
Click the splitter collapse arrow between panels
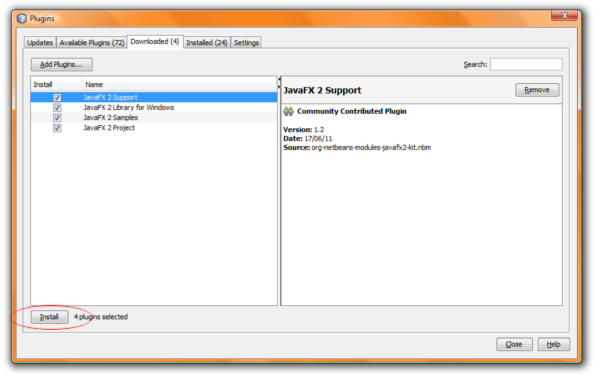(x=279, y=79)
